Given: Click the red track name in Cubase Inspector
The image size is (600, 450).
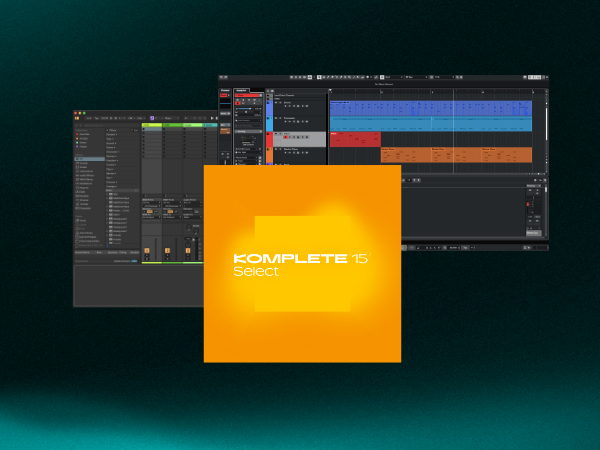Looking at the screenshot, I should click(x=248, y=95).
